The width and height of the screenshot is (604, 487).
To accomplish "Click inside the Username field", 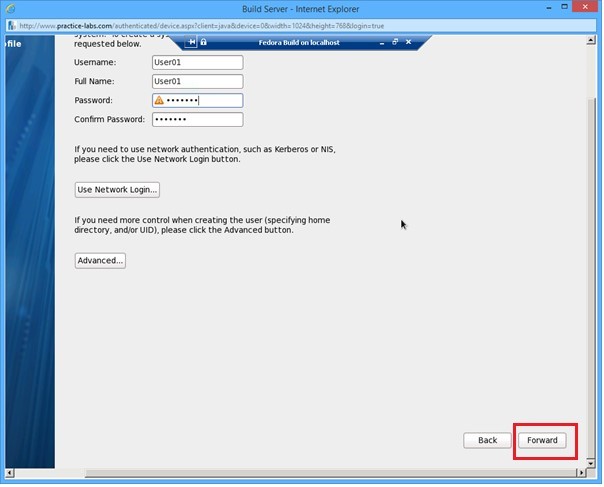I will pos(198,62).
